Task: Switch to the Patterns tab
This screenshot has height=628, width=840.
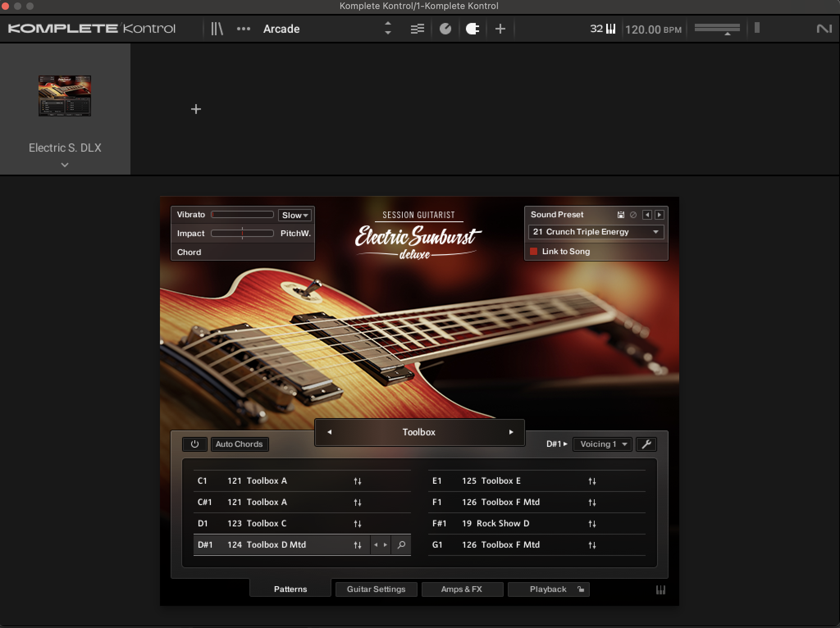Action: click(290, 589)
